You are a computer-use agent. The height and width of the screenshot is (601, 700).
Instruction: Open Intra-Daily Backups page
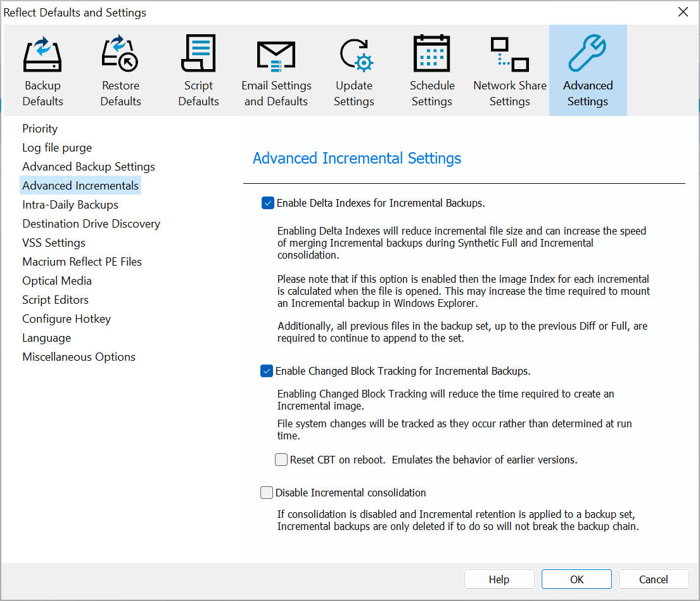point(70,205)
